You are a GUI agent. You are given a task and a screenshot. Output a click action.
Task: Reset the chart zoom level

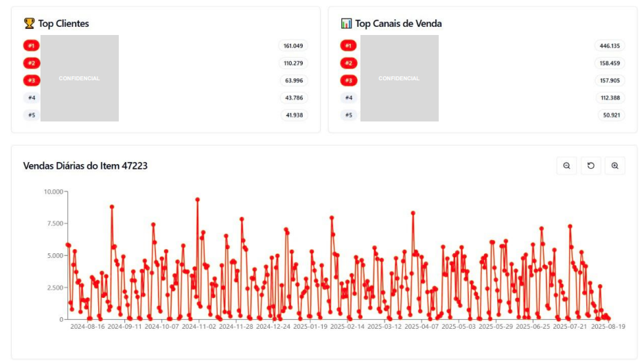590,165
